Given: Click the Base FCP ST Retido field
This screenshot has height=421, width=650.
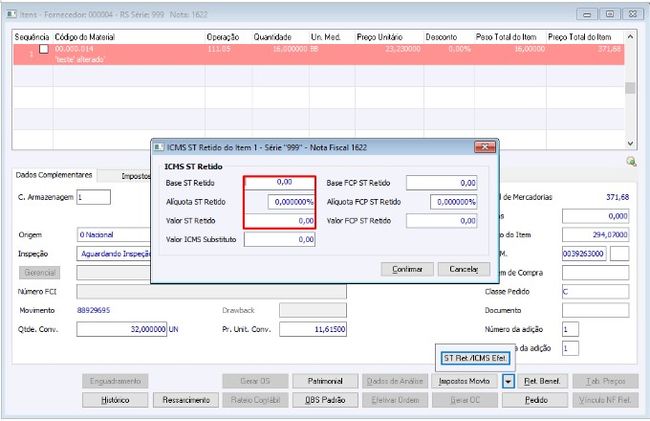Looking at the screenshot, I should [441, 183].
